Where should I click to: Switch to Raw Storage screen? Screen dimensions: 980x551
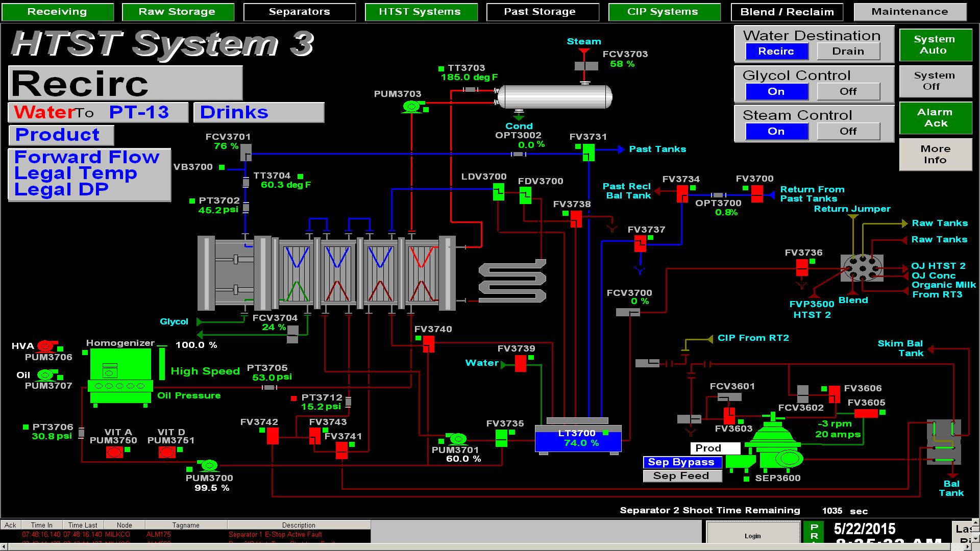coord(177,12)
